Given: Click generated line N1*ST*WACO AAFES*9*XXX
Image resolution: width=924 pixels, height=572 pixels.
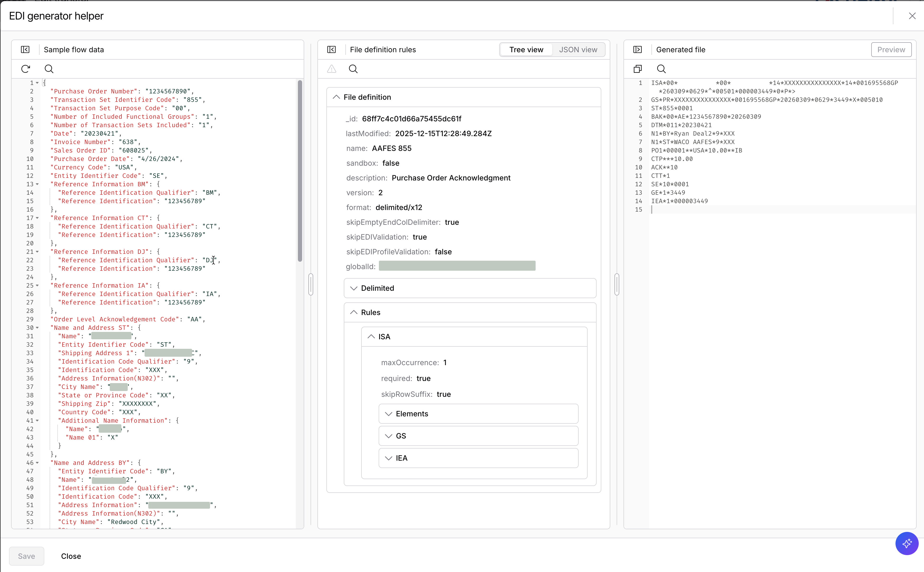Looking at the screenshot, I should point(693,142).
